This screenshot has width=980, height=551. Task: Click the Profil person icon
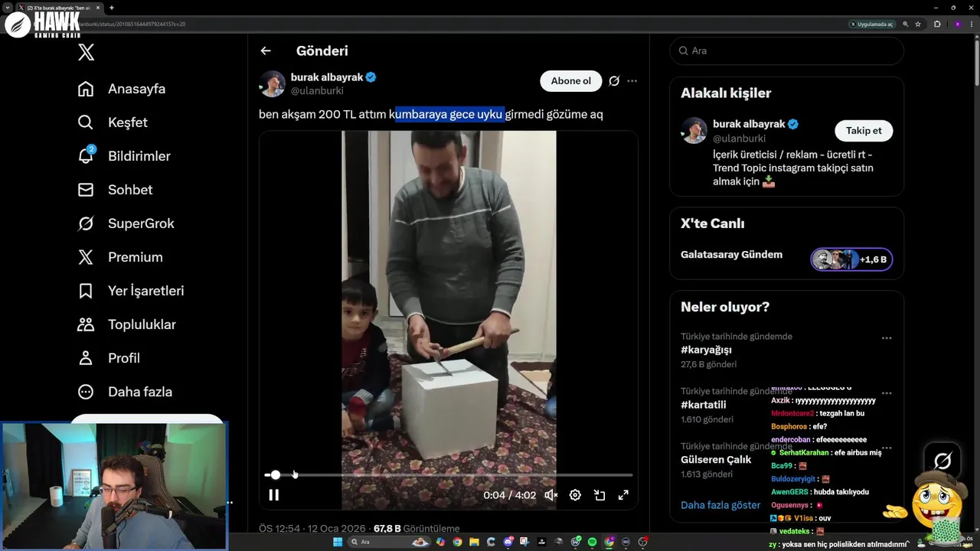pos(86,358)
